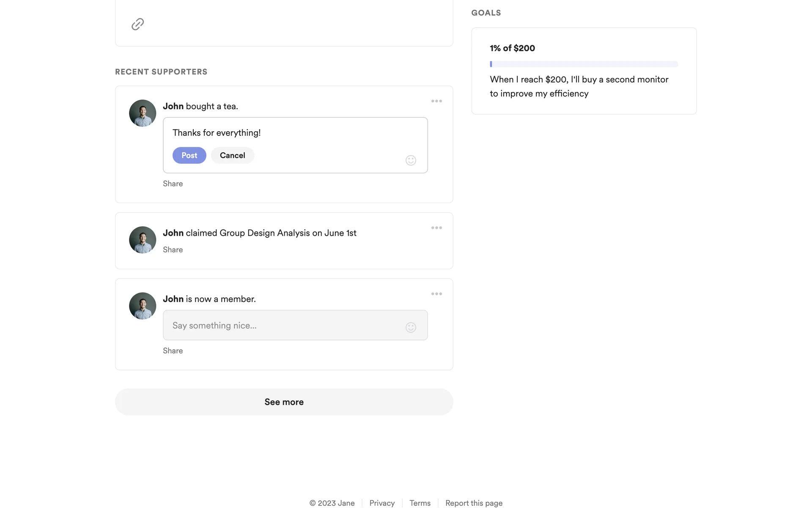Share the new member post
Viewport: 812px width, 508px height.
[173, 351]
